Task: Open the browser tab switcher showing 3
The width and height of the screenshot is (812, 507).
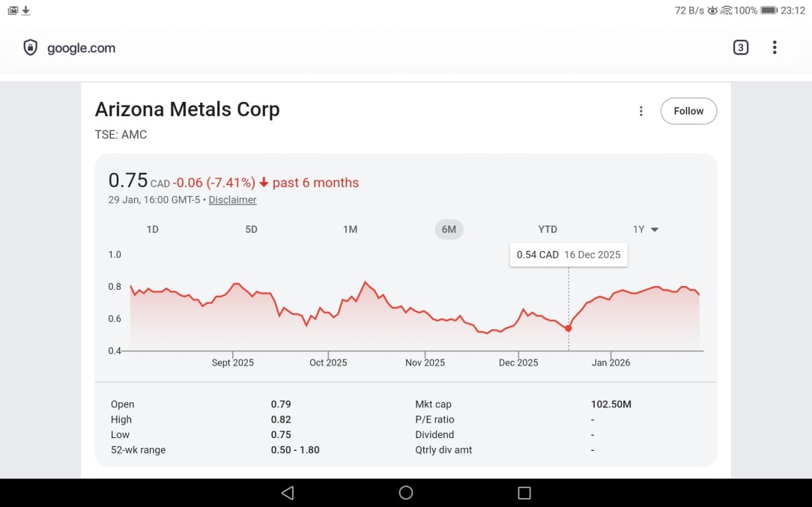Action: [740, 48]
